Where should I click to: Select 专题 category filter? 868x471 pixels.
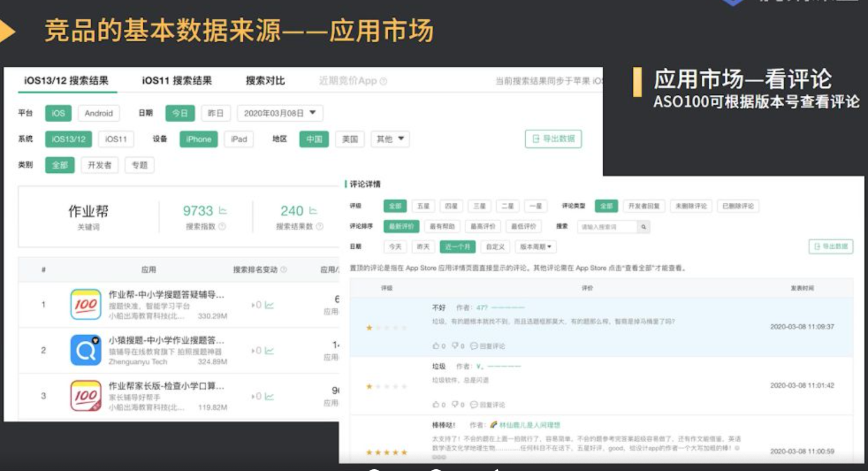tap(140, 165)
